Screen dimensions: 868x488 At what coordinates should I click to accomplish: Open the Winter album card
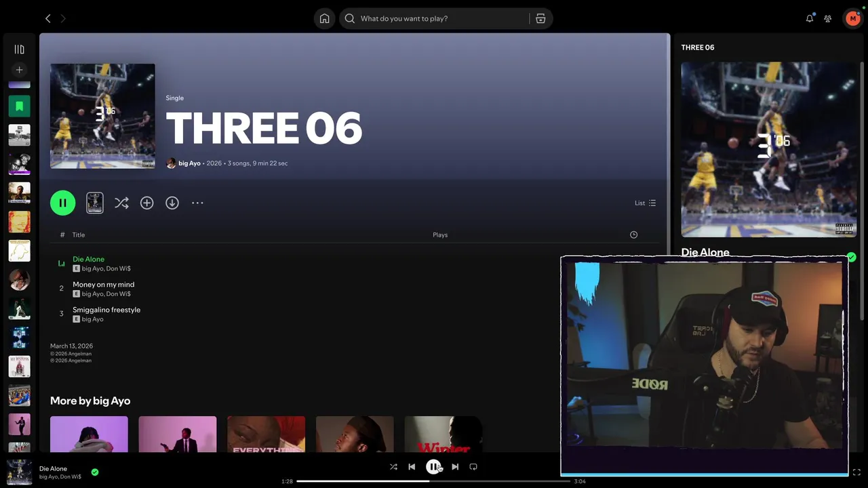tap(443, 434)
